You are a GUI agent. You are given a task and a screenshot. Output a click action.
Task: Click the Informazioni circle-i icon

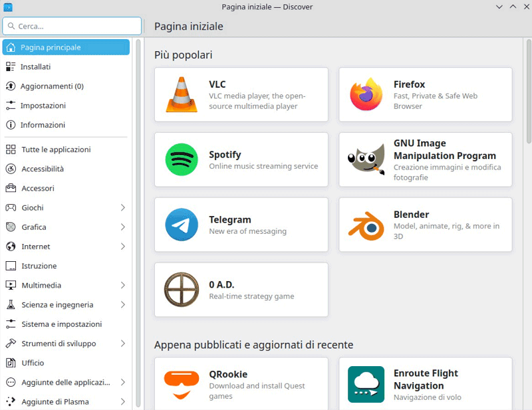point(11,125)
